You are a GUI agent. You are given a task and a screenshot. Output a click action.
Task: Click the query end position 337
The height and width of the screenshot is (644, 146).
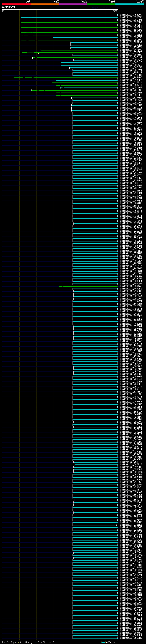115,11
